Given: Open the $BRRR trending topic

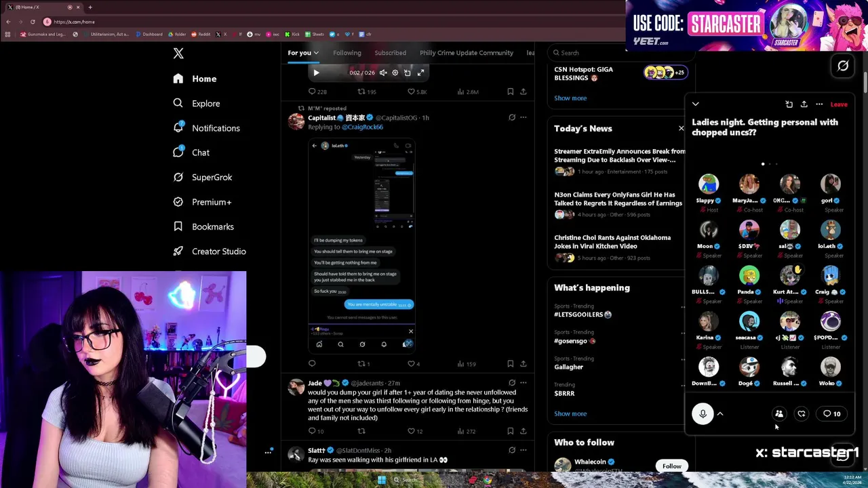Looking at the screenshot, I should coord(564,393).
